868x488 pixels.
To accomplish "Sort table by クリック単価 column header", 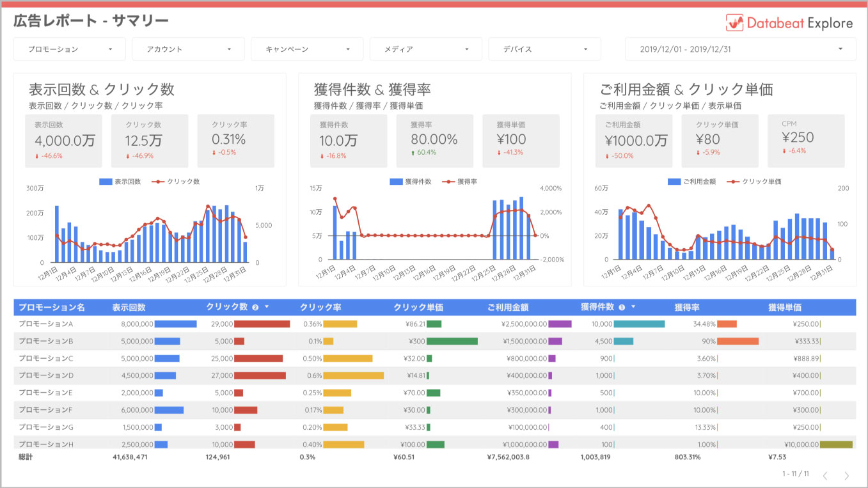I will [418, 308].
